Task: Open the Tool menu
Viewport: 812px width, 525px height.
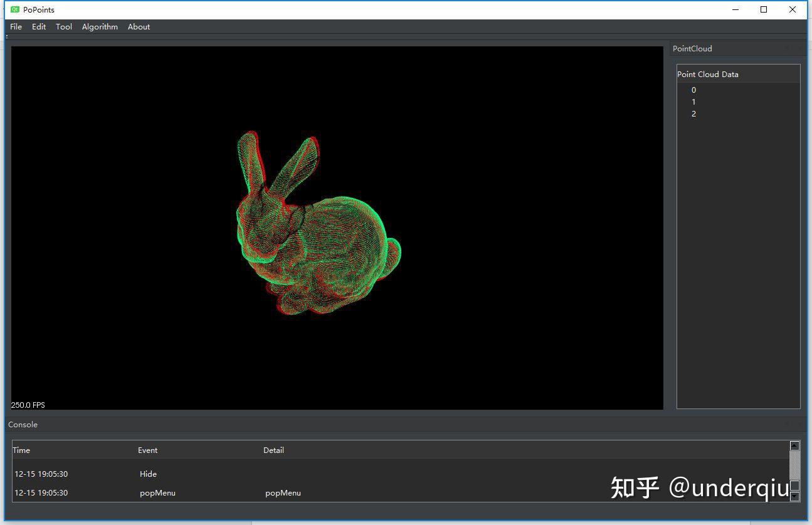Action: [x=63, y=26]
